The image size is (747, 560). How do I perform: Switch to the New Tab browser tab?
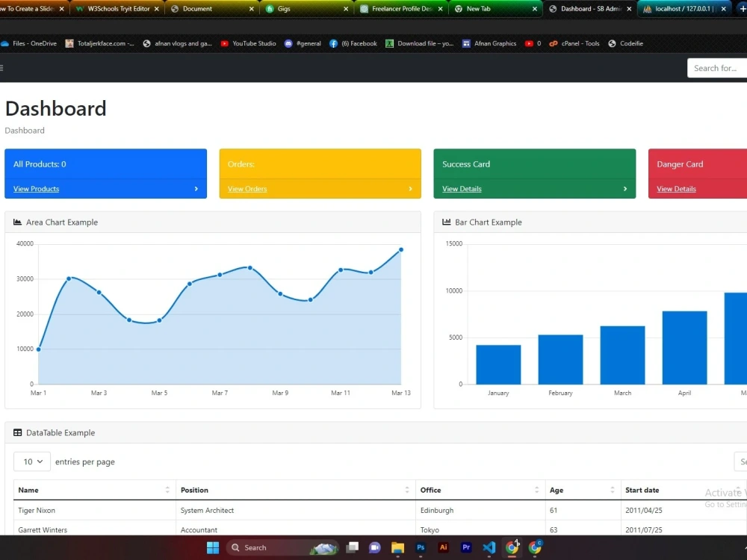(496, 8)
